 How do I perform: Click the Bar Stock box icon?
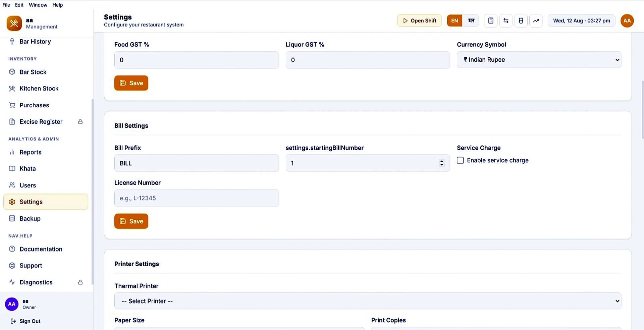12,72
